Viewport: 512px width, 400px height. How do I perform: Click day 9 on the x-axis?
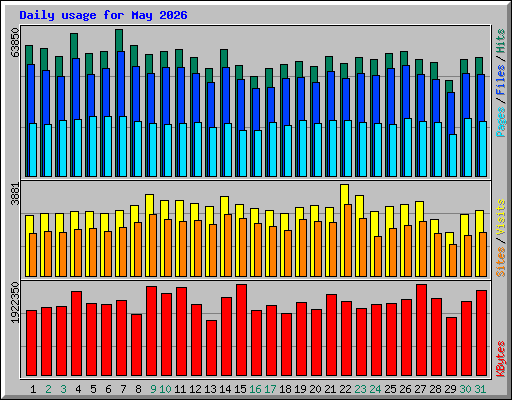click(x=153, y=389)
